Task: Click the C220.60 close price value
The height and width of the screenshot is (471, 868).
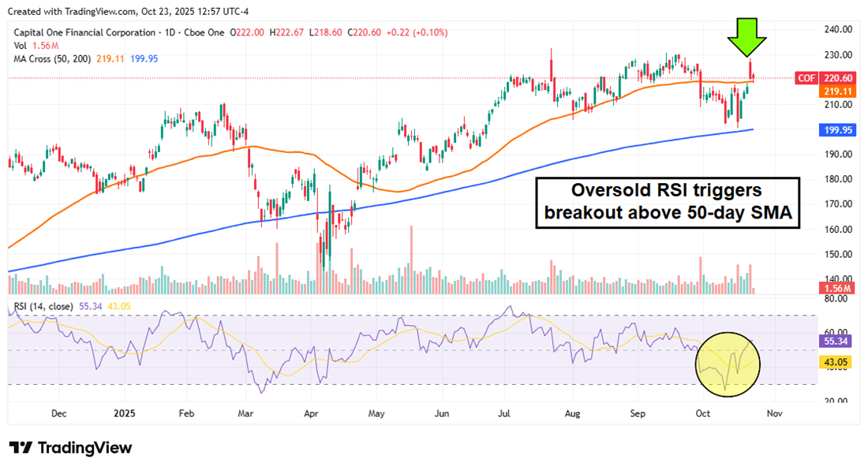Action: pos(365,32)
